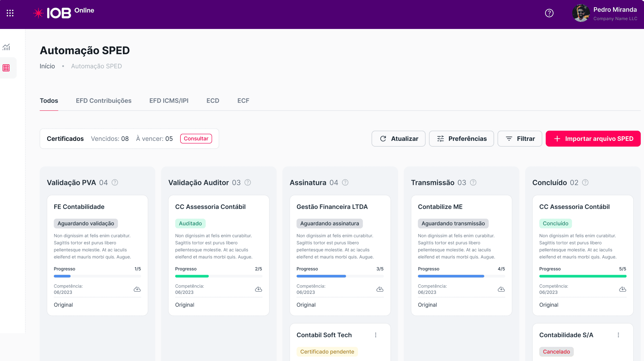The width and height of the screenshot is (644, 361).
Task: Open the Contabilidade S/A card title
Action: pos(566,335)
